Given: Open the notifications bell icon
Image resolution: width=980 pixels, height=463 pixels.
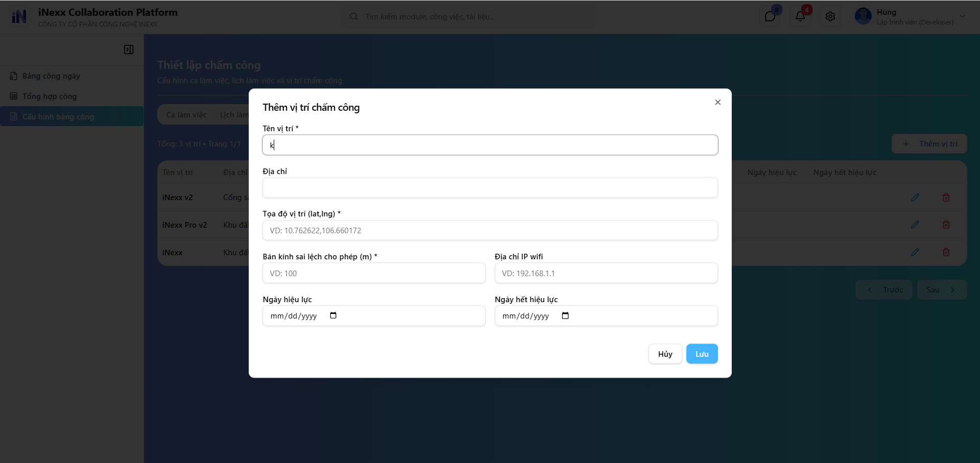Looking at the screenshot, I should pyautogui.click(x=800, y=16).
